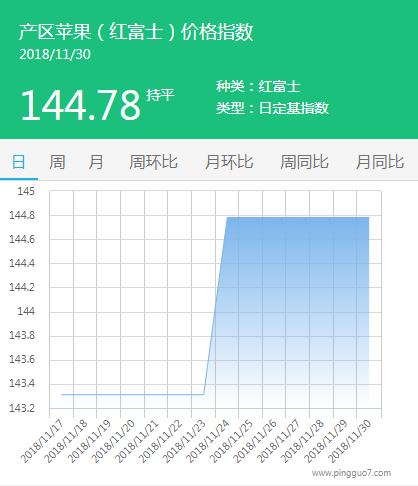Click the flat line segment near 143.3
Image resolution: width=418 pixels, height=486 pixels.
133,394
